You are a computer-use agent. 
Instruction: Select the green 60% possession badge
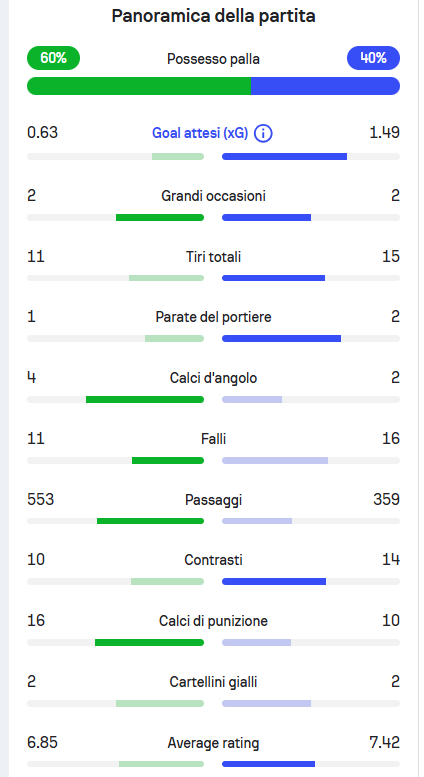[x=53, y=58]
